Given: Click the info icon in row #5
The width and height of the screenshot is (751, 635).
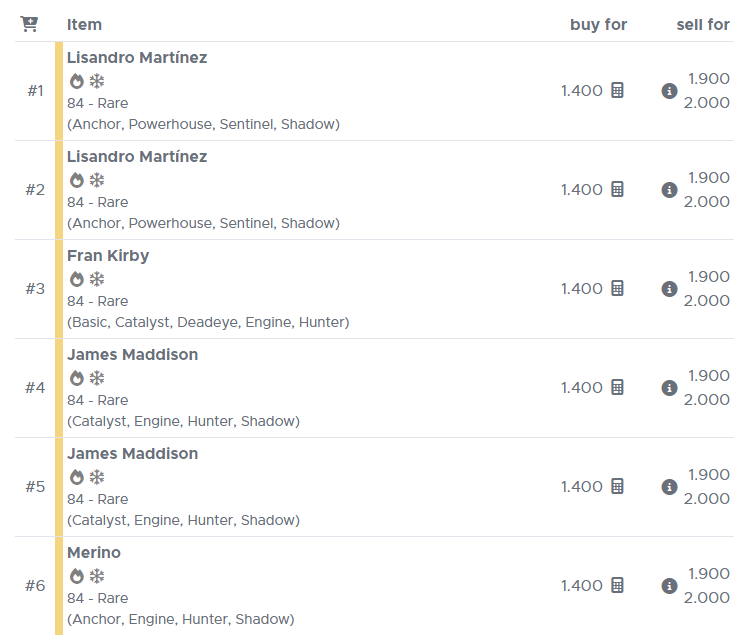Looking at the screenshot, I should (x=669, y=487).
